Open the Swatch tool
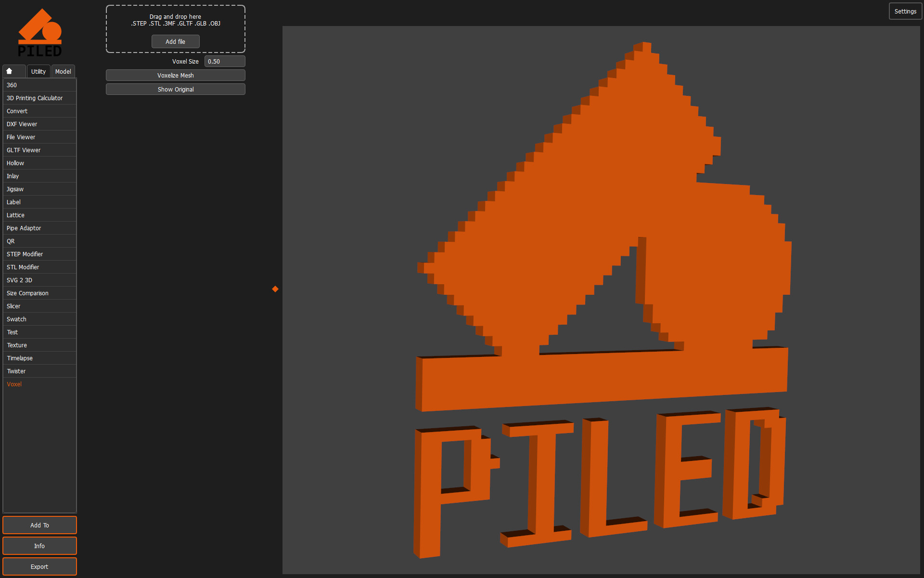This screenshot has width=924, height=578. (39, 319)
